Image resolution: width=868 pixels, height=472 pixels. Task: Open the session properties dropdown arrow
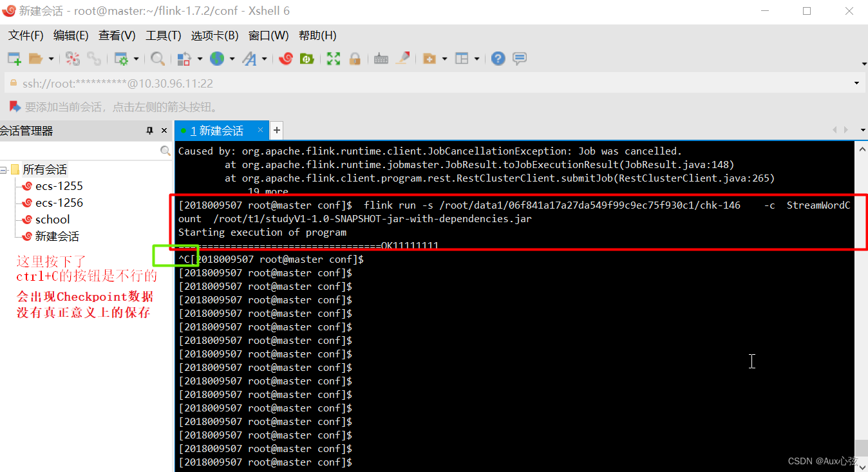[135, 59]
